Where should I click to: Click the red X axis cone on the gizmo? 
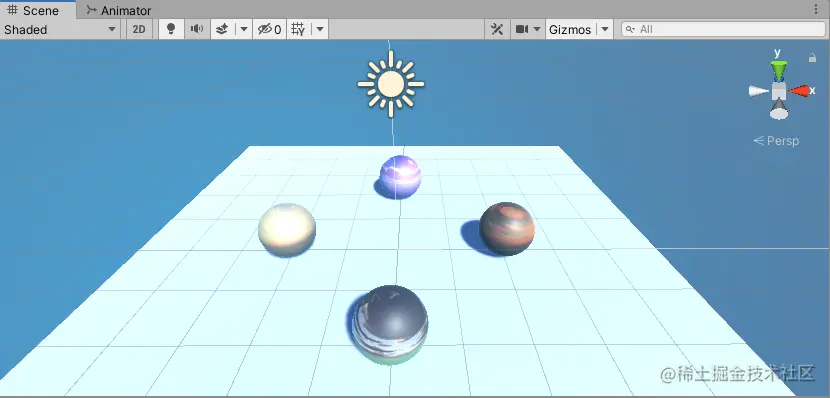click(x=799, y=91)
